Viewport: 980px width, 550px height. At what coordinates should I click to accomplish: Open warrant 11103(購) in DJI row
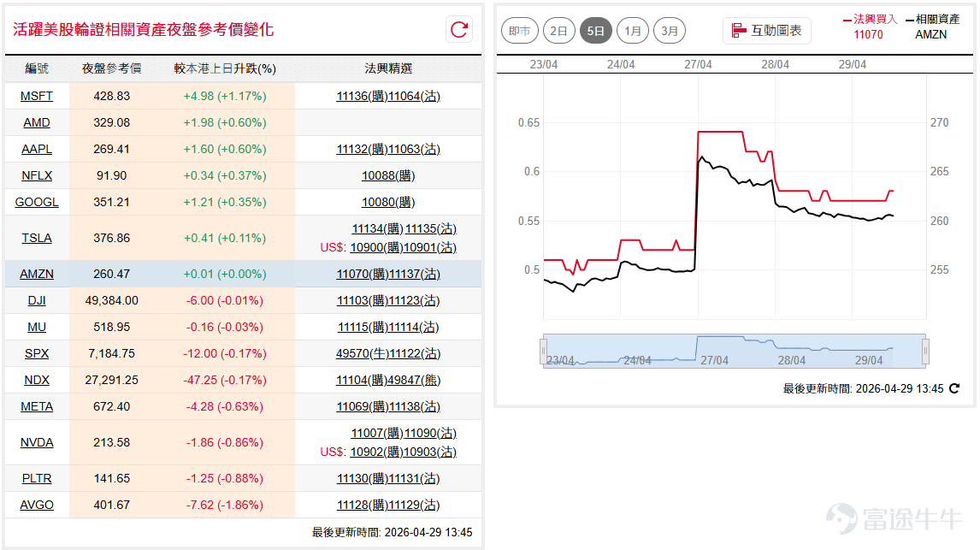363,300
